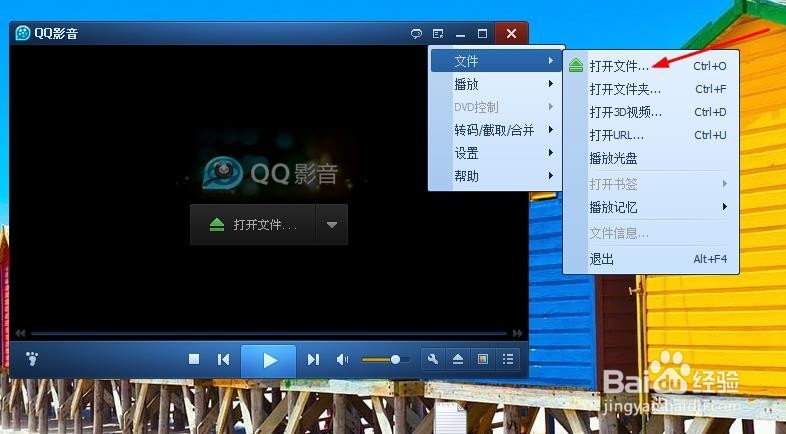The width and height of the screenshot is (786, 434).
Task: Select 播放光盘 in submenu
Action: (651, 158)
